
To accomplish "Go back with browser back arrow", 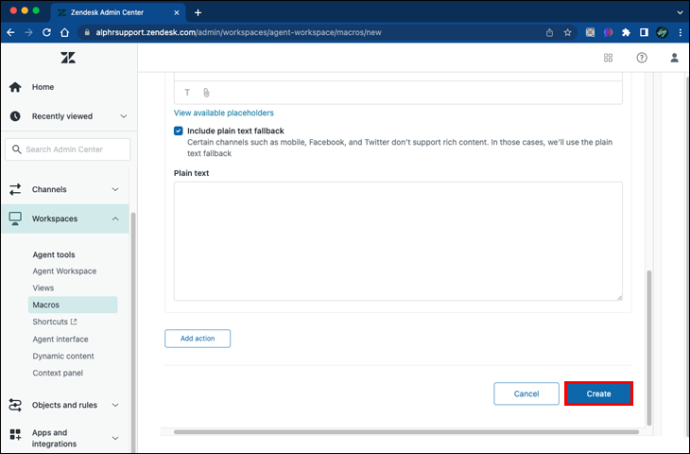I will tap(11, 33).
